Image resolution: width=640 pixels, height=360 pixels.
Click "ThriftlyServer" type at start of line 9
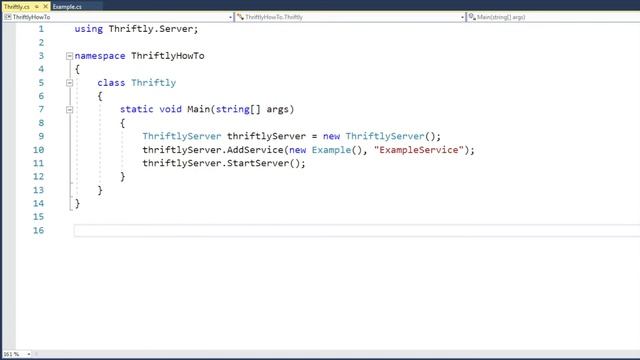(182, 136)
